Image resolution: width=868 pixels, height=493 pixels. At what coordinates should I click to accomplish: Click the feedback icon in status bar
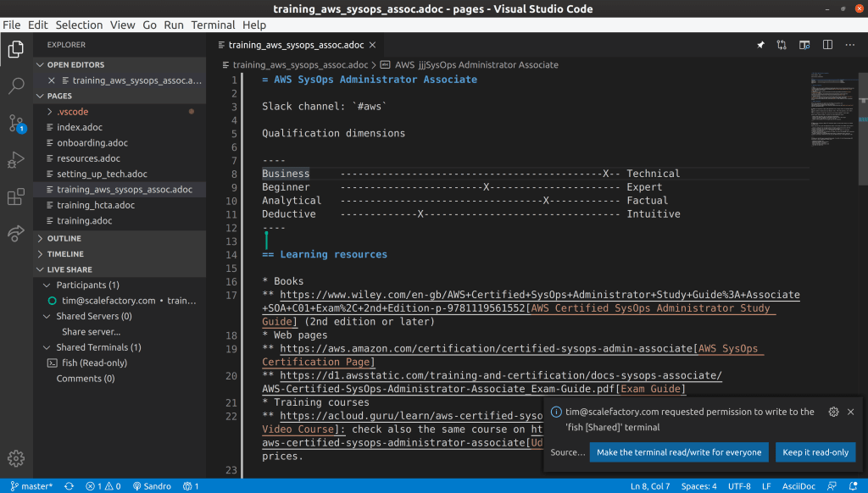[832, 486]
